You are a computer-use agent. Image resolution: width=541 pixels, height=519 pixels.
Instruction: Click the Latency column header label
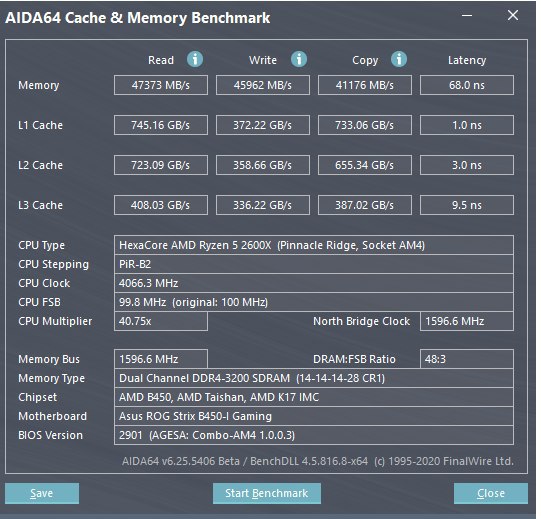(467, 61)
